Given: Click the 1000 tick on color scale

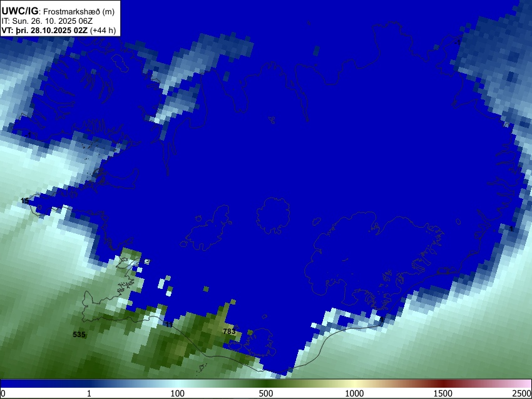Looking at the screenshot, I should coord(354,393).
